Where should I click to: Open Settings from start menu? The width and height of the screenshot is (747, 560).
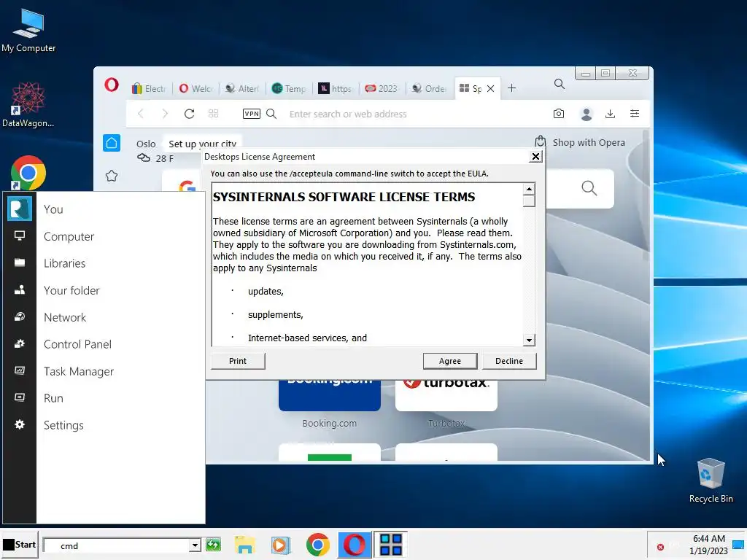click(x=64, y=425)
